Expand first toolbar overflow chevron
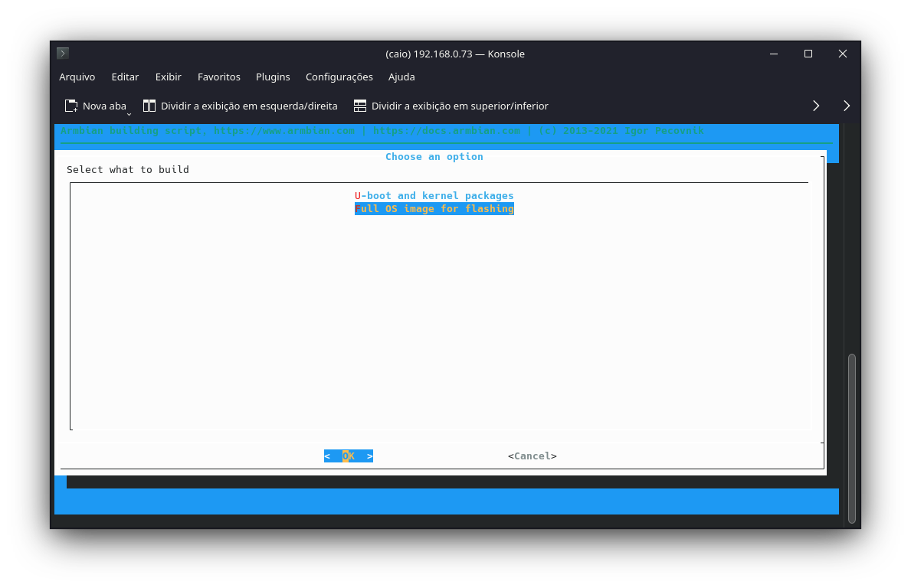Image resolution: width=911 pixels, height=588 pixels. [816, 106]
